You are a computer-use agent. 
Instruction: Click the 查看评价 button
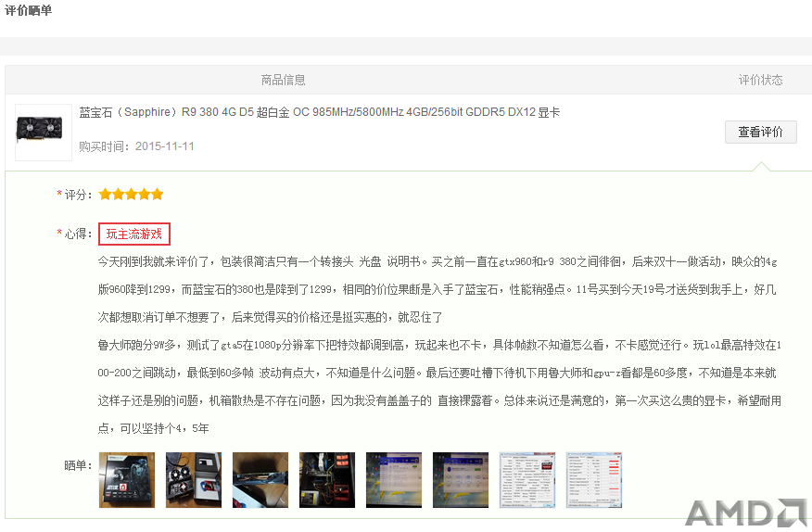click(760, 133)
